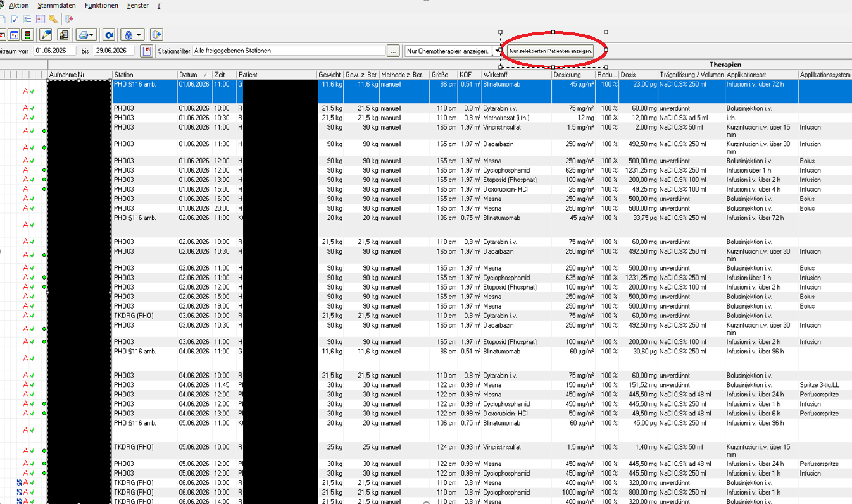The height and width of the screenshot is (504, 852).
Task: Click the Applikationsart column header
Action: (761, 75)
